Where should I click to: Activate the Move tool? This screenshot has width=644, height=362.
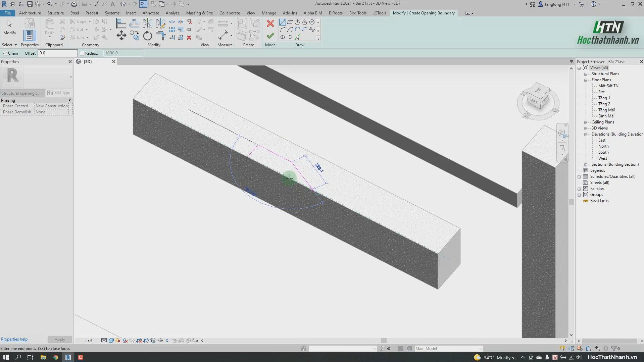click(x=121, y=35)
